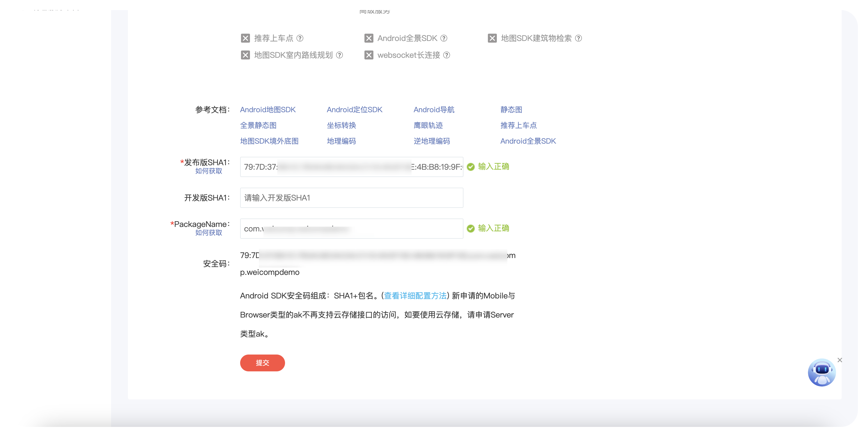
Task: Open the Android定位SDK reference doc
Action: coord(355,109)
